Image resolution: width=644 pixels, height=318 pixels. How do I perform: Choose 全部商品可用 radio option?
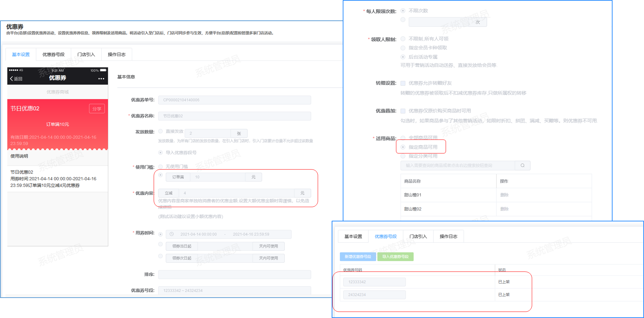tap(403, 138)
